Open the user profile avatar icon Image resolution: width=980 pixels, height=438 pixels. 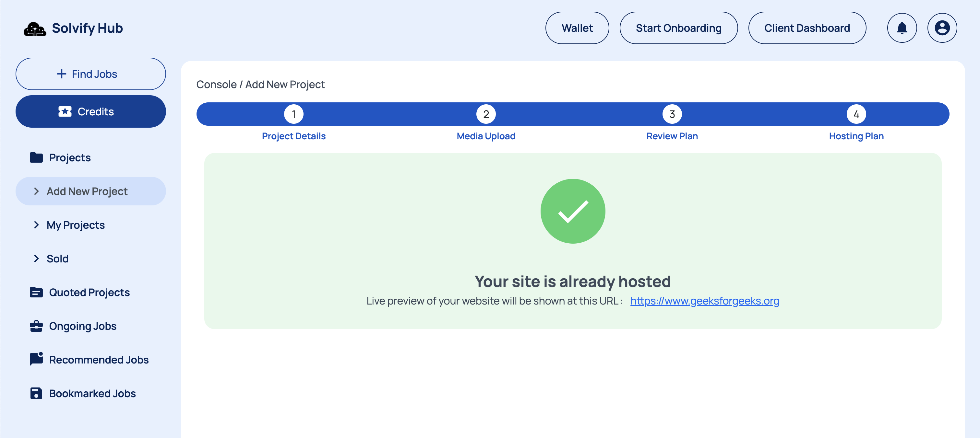[x=942, y=28]
